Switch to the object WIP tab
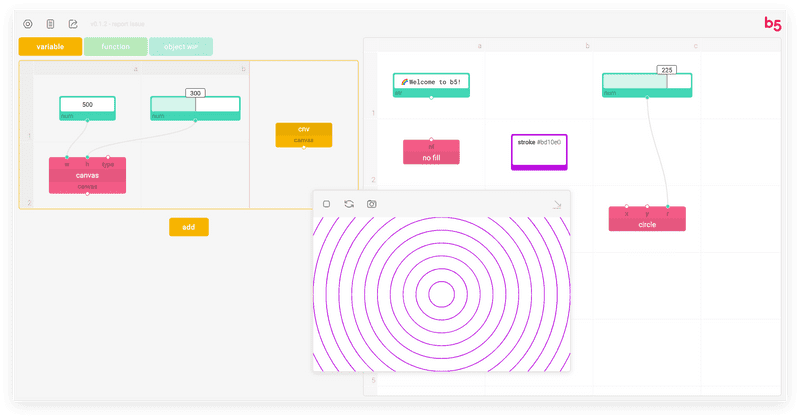The width and height of the screenshot is (800, 418). click(181, 46)
